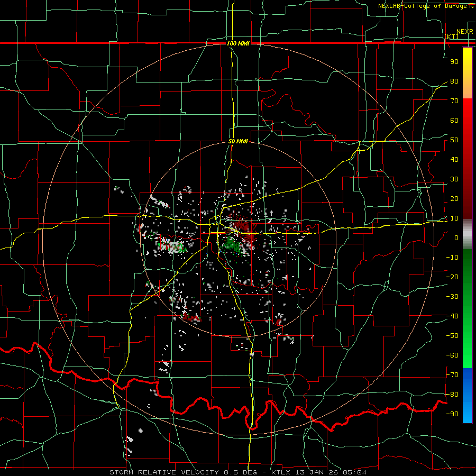Click the "100 NMI" range ring label
Viewport: 476px width, 476px height.
click(x=238, y=43)
